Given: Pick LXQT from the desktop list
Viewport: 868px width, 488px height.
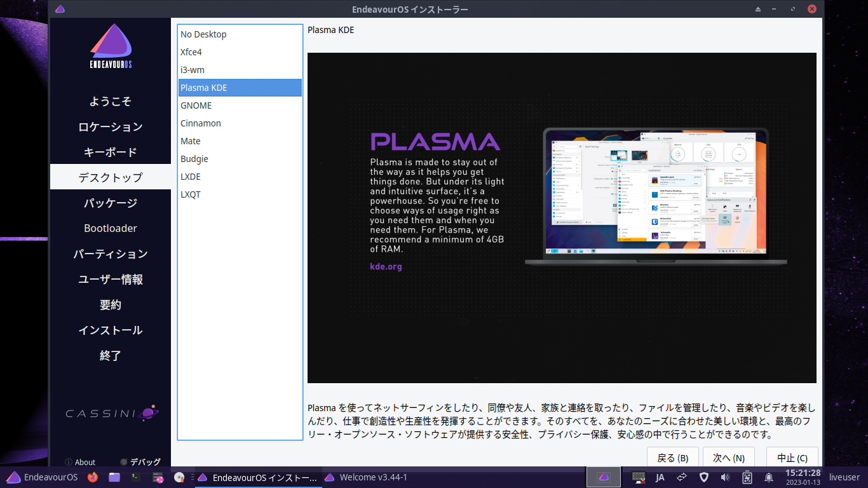Looking at the screenshot, I should 240,194.
